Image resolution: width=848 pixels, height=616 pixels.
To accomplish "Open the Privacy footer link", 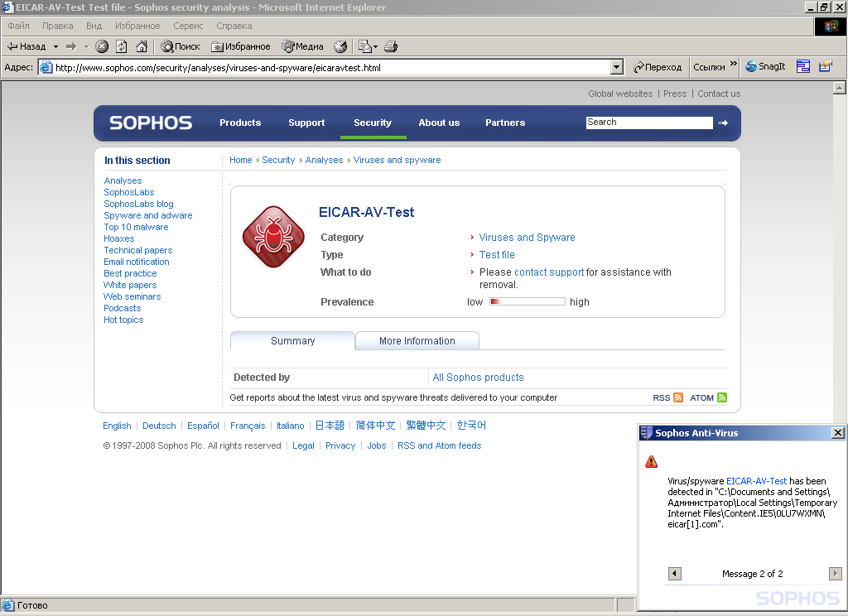I will coord(340,445).
